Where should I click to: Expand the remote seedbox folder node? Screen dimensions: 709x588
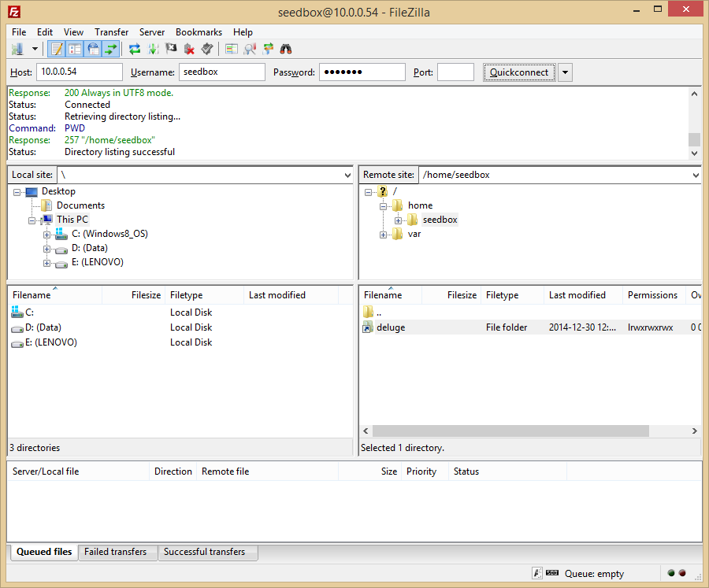click(x=398, y=220)
